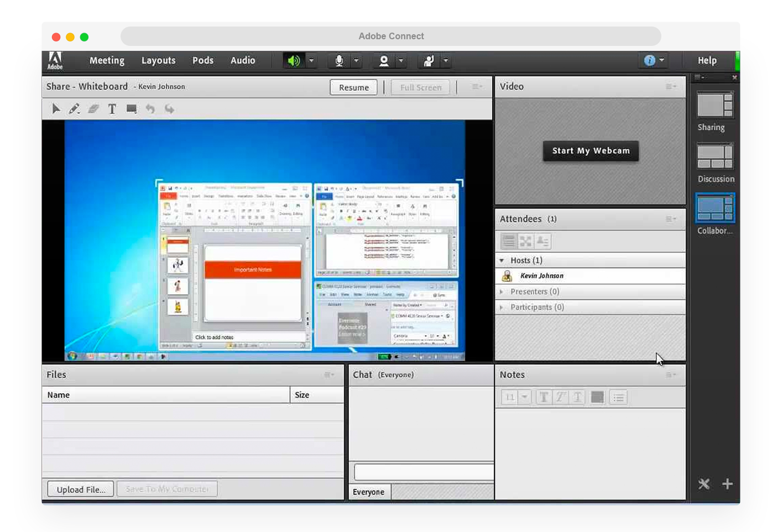Toggle bullet list in Notes toolbar
This screenshot has width=783, height=532.
[618, 397]
